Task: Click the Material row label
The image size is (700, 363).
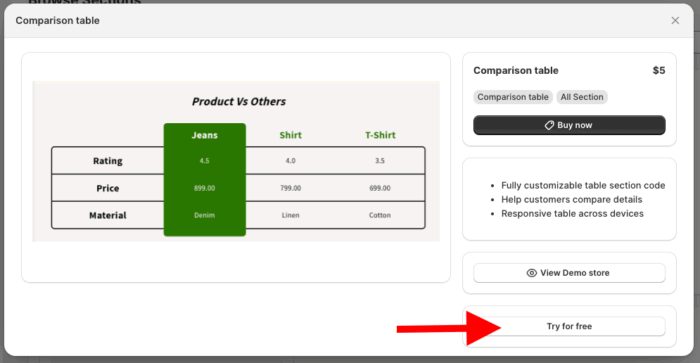Action: (108, 215)
